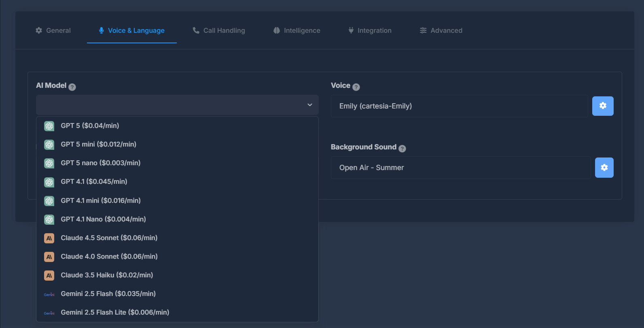
Task: Click the General gear icon
Action: pyautogui.click(x=39, y=30)
